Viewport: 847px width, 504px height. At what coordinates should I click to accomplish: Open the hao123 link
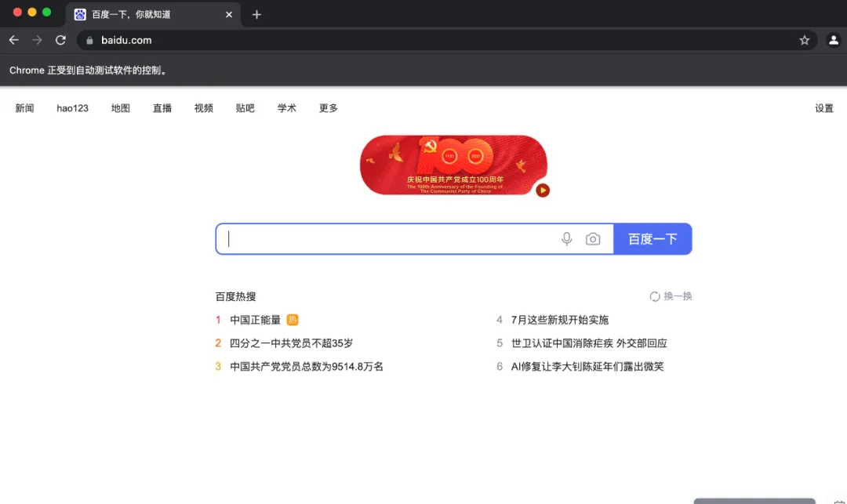[x=72, y=108]
